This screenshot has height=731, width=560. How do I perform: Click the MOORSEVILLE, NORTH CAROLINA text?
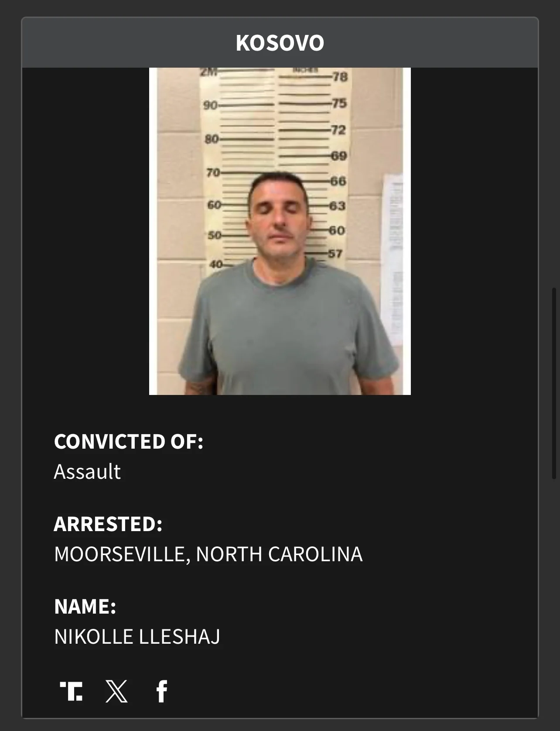(x=208, y=554)
